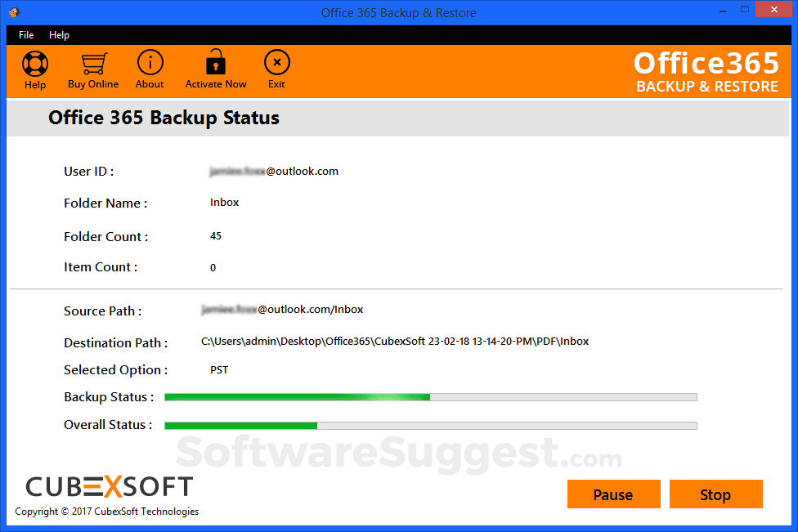Click the Backup Status progress bar
The height and width of the screenshot is (532, 798).
(430, 397)
